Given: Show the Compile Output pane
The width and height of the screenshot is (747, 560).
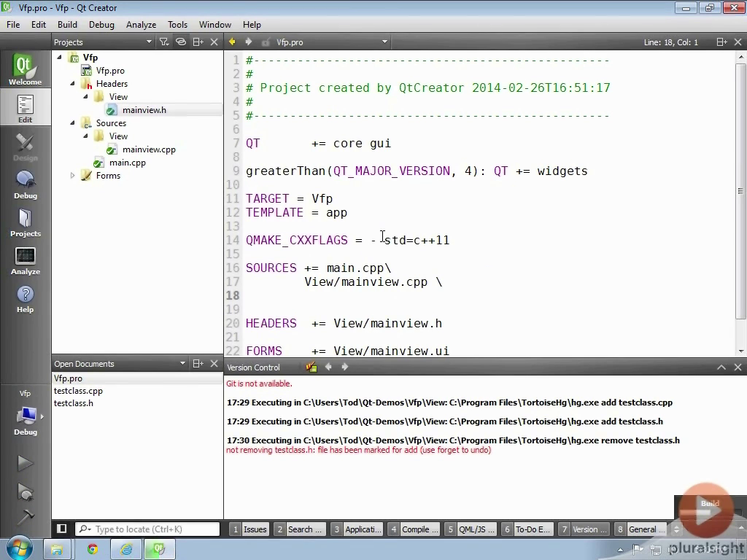Looking at the screenshot, I should [x=414, y=529].
